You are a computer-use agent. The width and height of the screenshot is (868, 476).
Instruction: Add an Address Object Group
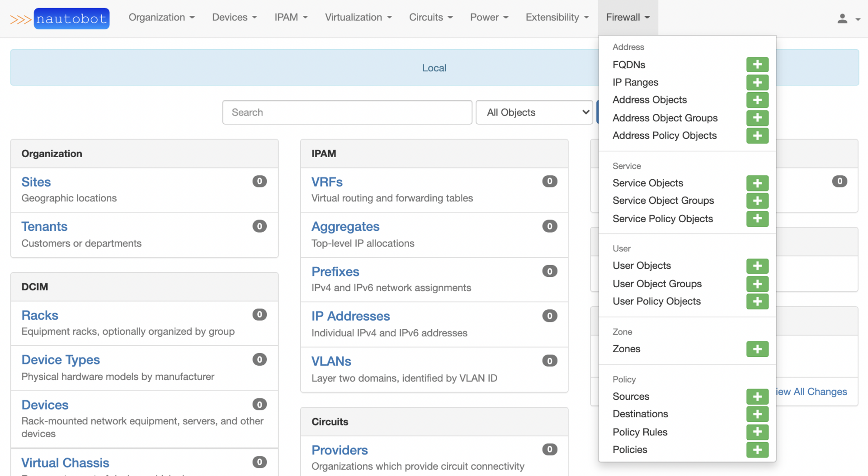757,118
